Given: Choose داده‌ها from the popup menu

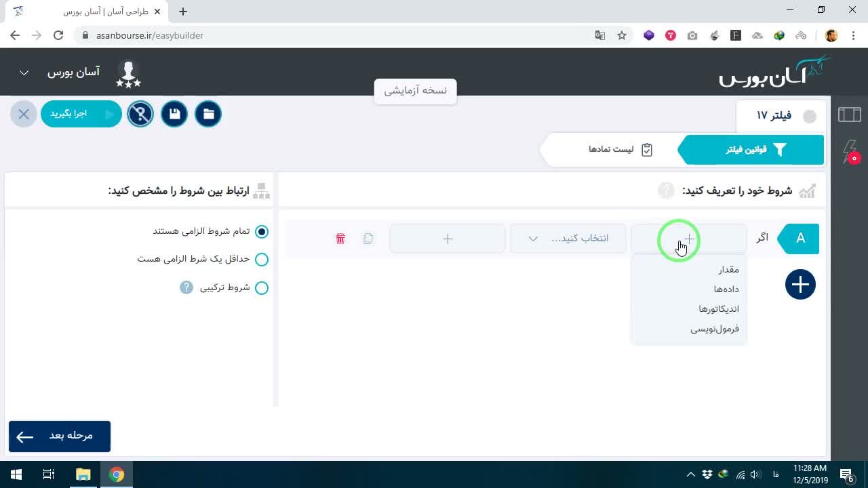Looking at the screenshot, I should click(726, 289).
